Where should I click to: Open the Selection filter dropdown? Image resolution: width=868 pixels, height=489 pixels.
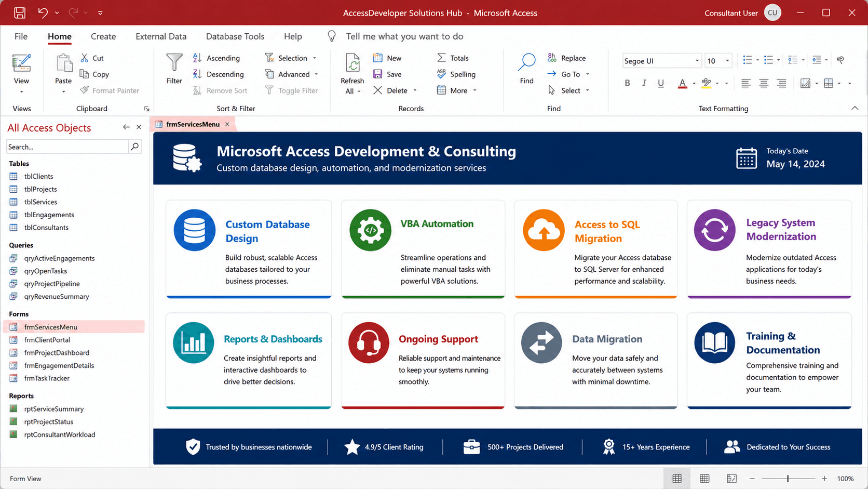point(315,58)
